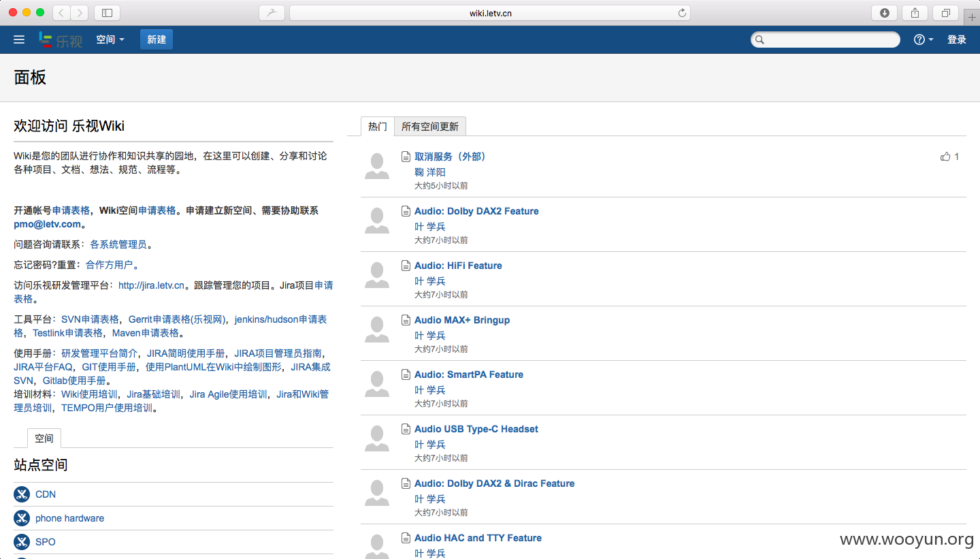Open the Gerrit申请表格(乐视网) link
Image resolution: width=980 pixels, height=559 pixels.
click(x=177, y=319)
